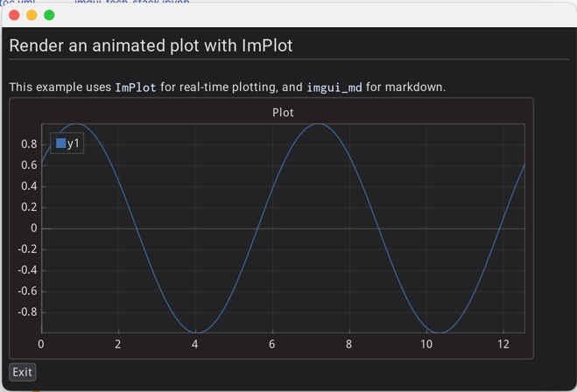The height and width of the screenshot is (392, 577).
Task: Select the x-axis tick label 12
Action: coord(503,344)
